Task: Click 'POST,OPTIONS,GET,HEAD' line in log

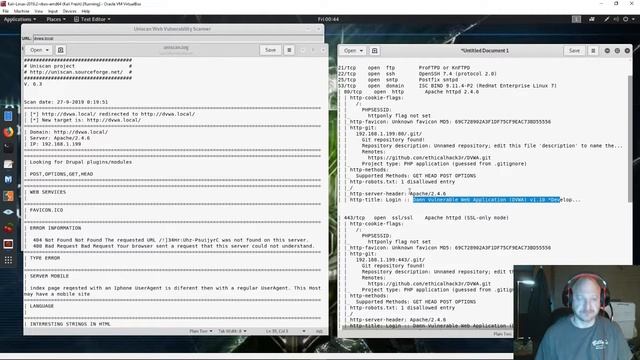Action: point(61,174)
